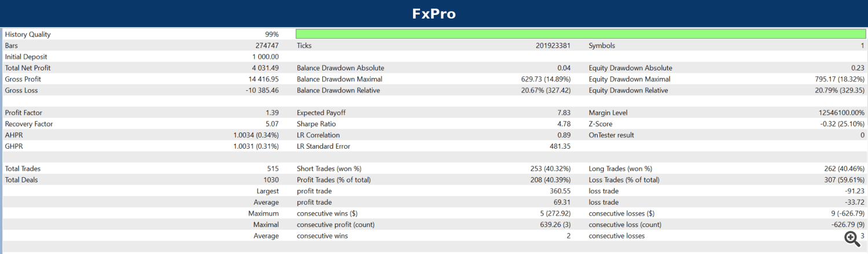Select the Symbols value 1
This screenshot has width=868, height=254.
862,46
